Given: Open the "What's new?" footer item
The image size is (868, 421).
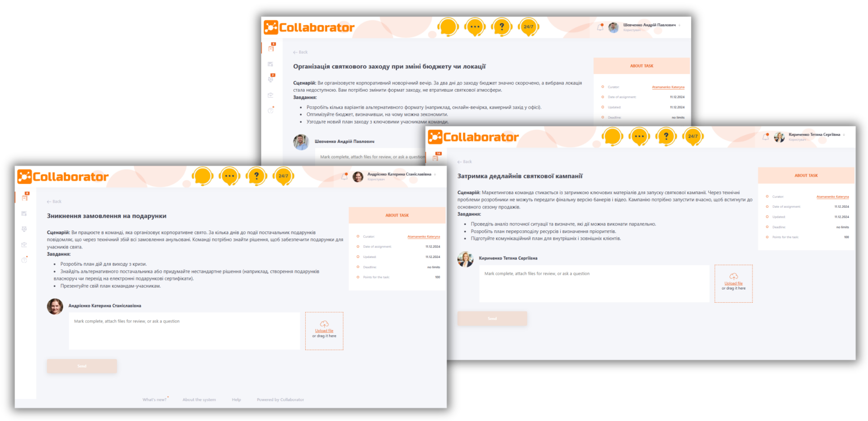Looking at the screenshot, I should (x=155, y=400).
